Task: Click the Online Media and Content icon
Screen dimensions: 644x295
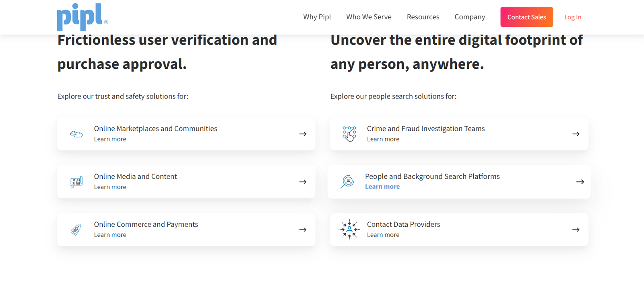Action: [76, 182]
